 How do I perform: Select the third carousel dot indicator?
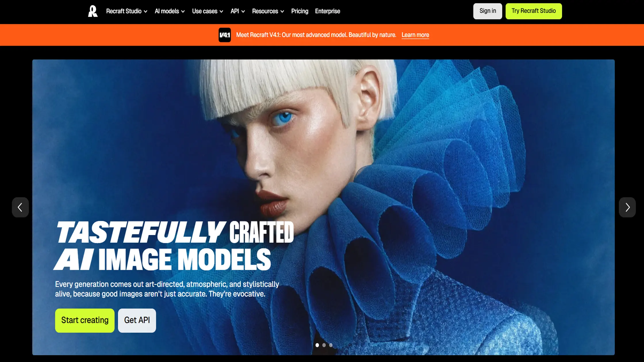[x=331, y=345]
